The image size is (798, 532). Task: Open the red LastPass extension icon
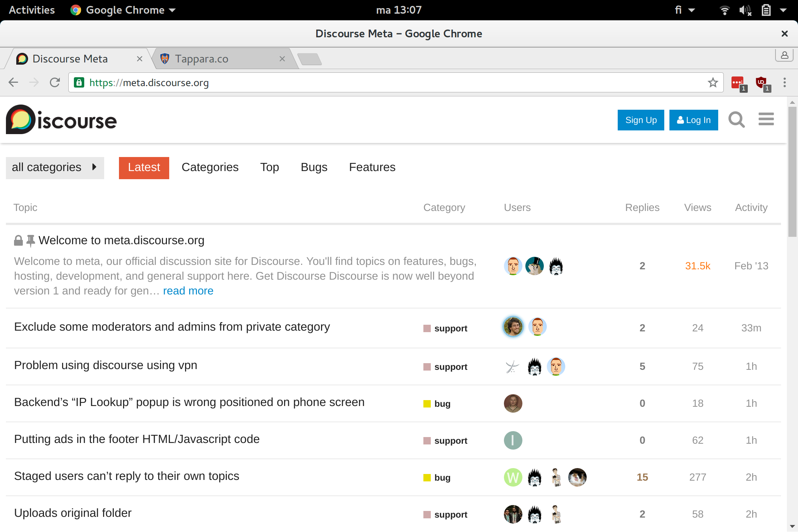[737, 82]
